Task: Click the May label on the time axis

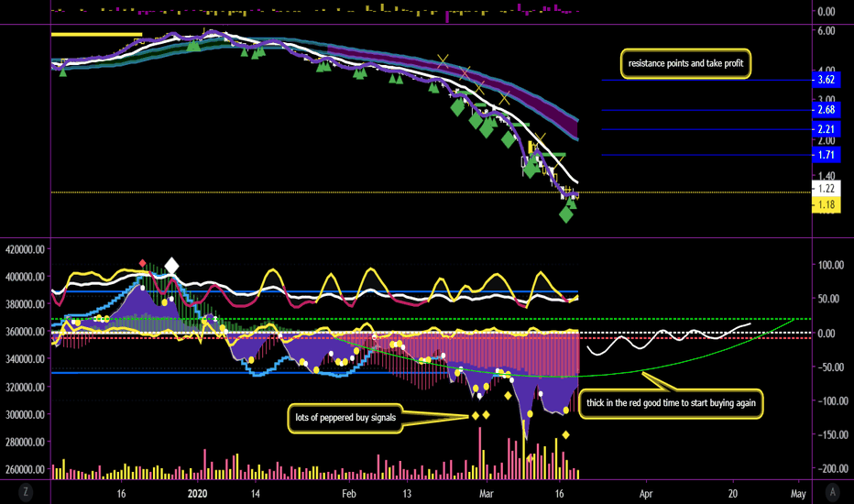Action: tap(798, 494)
